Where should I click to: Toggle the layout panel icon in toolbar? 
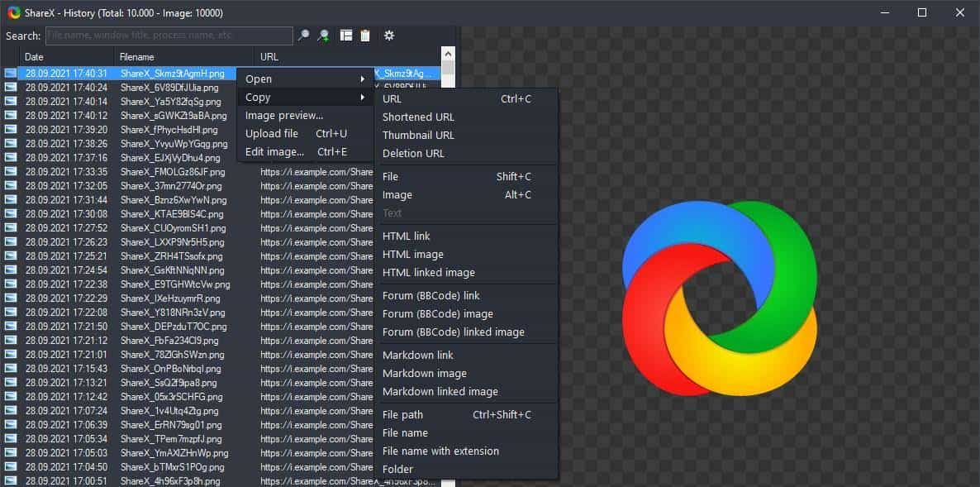pos(346,36)
